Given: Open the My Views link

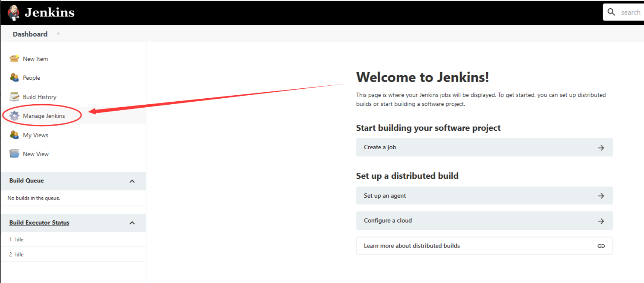Looking at the screenshot, I should (36, 135).
